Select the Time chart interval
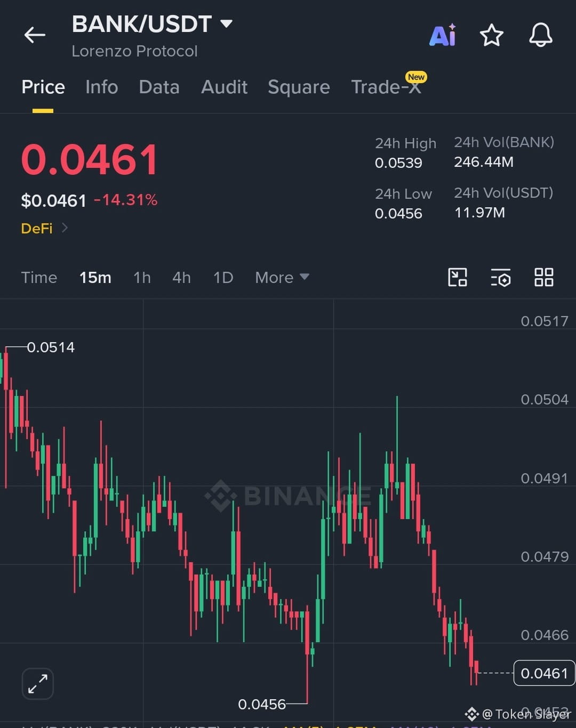Viewport: 576px width, 728px height. 39,277
